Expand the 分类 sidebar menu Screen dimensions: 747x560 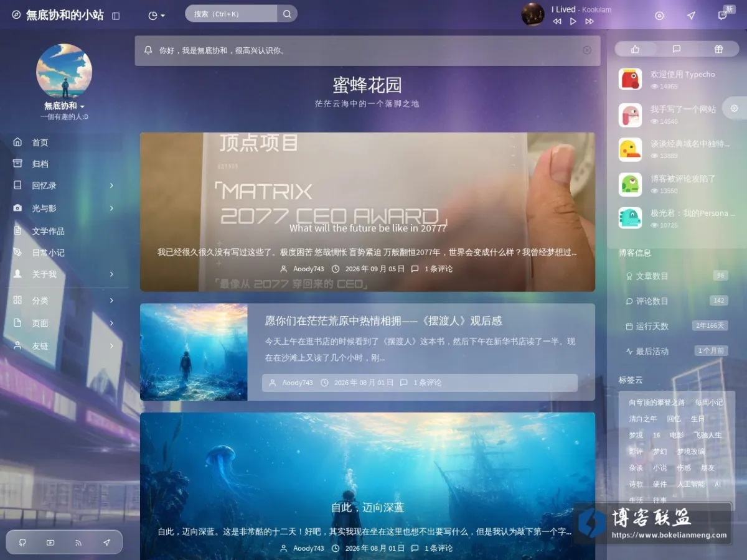click(64, 301)
